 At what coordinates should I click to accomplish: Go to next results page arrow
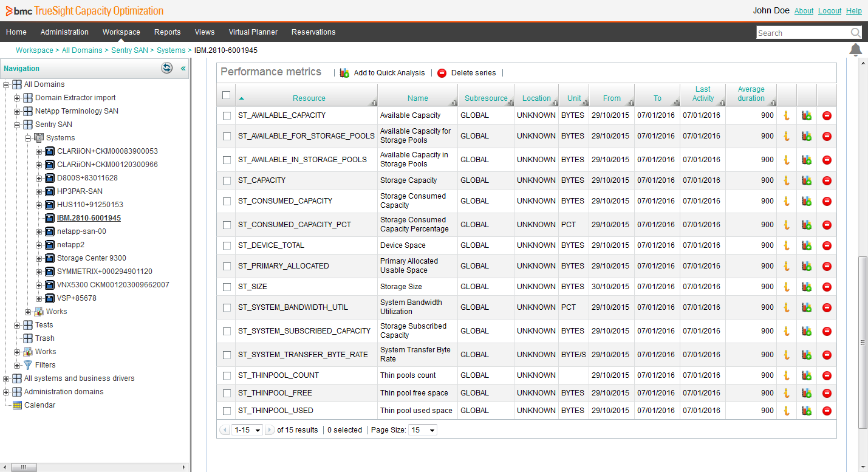click(270, 430)
